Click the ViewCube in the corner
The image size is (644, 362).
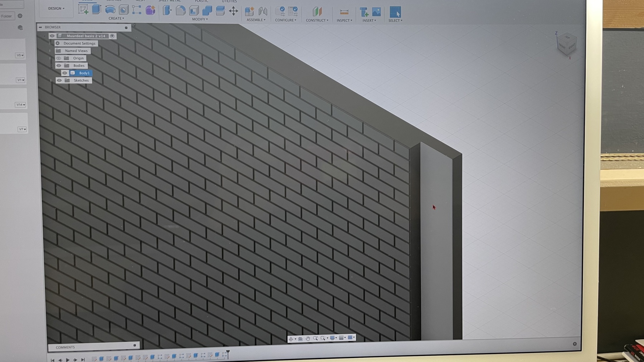[x=566, y=44]
